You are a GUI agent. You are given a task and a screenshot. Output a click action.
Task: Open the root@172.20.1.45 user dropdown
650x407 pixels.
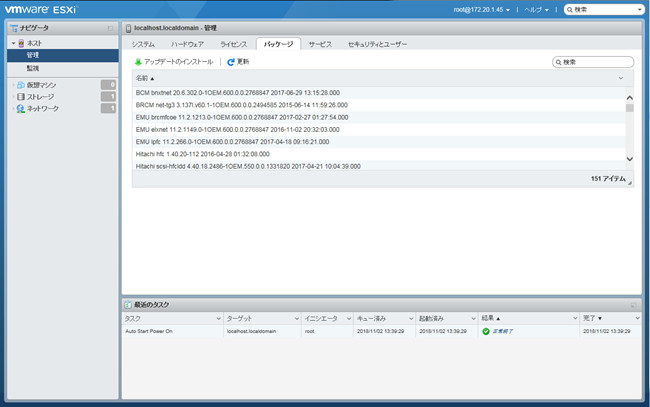pos(482,10)
